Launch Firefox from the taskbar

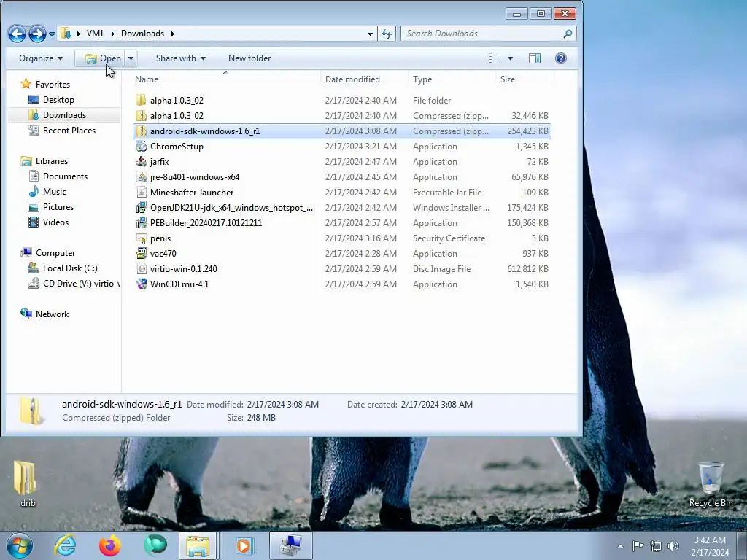(x=109, y=545)
